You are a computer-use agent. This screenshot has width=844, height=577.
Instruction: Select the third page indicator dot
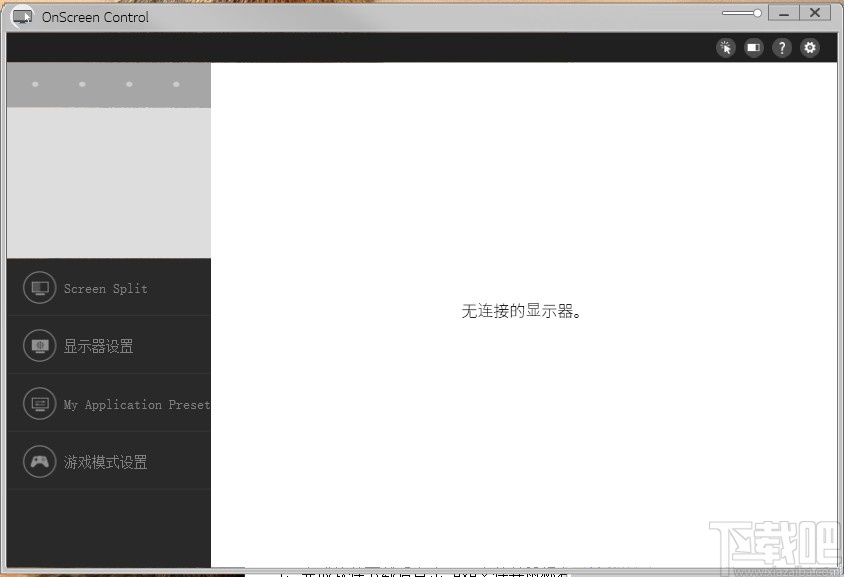click(x=129, y=85)
